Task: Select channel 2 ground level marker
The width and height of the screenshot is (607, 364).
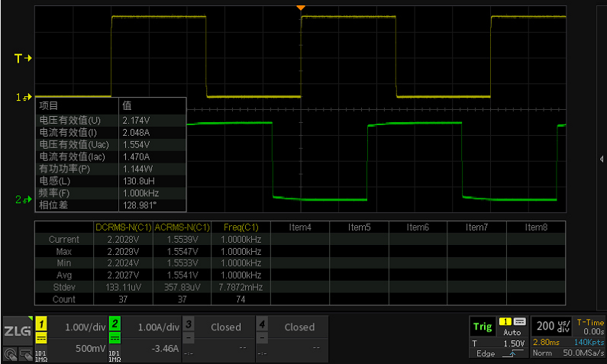Action: point(24,200)
